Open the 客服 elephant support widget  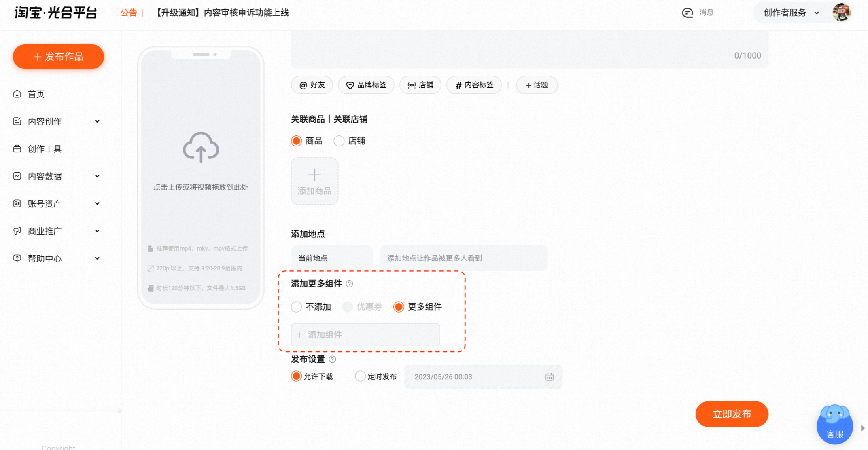pyautogui.click(x=835, y=424)
